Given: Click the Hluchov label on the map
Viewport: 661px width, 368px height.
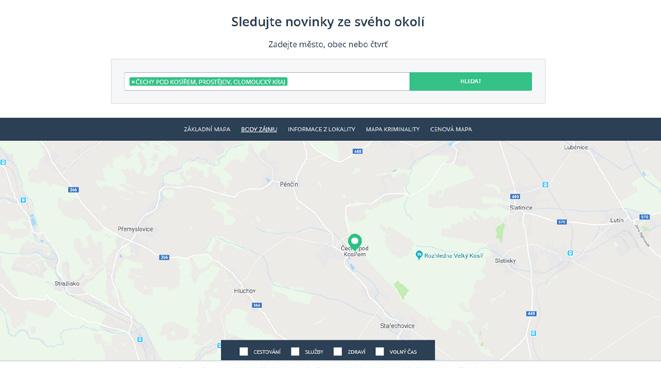Looking at the screenshot, I should (x=245, y=291).
